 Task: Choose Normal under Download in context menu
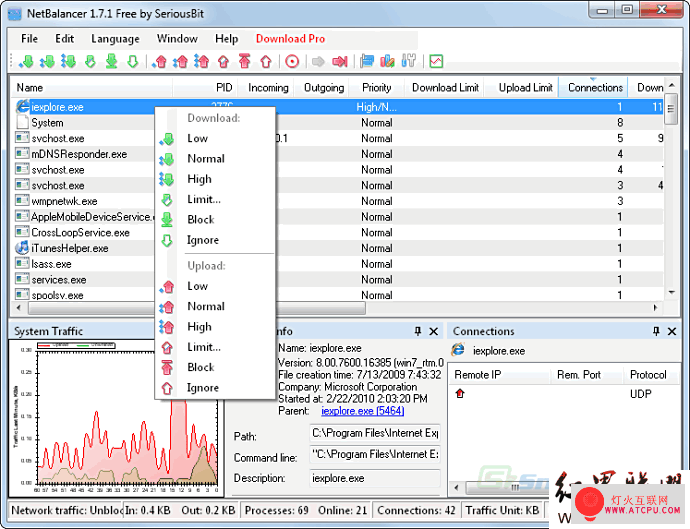[215, 159]
